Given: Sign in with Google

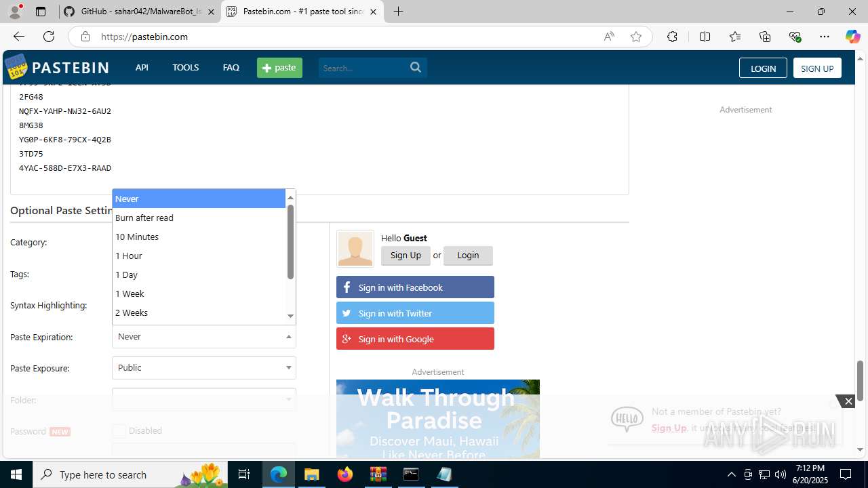Looking at the screenshot, I should click(415, 339).
